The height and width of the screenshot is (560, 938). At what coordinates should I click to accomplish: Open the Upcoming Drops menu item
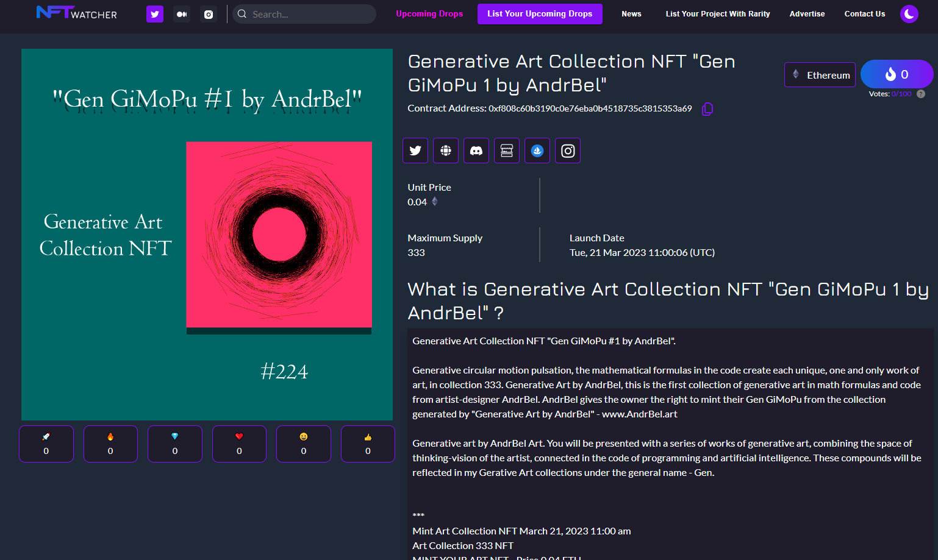click(429, 14)
